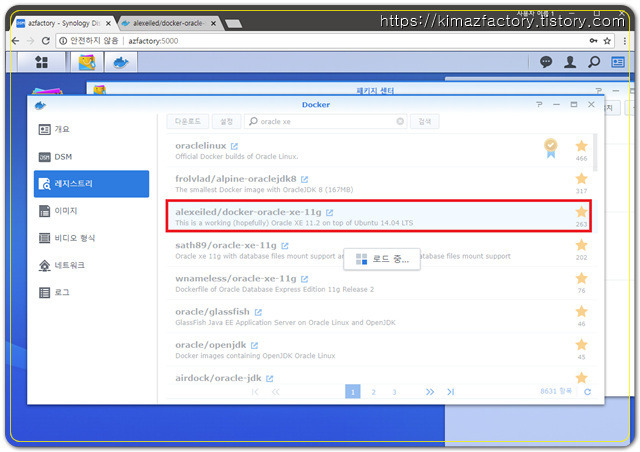Click the official badge on oraclelinux
The image size is (640, 452).
click(551, 148)
